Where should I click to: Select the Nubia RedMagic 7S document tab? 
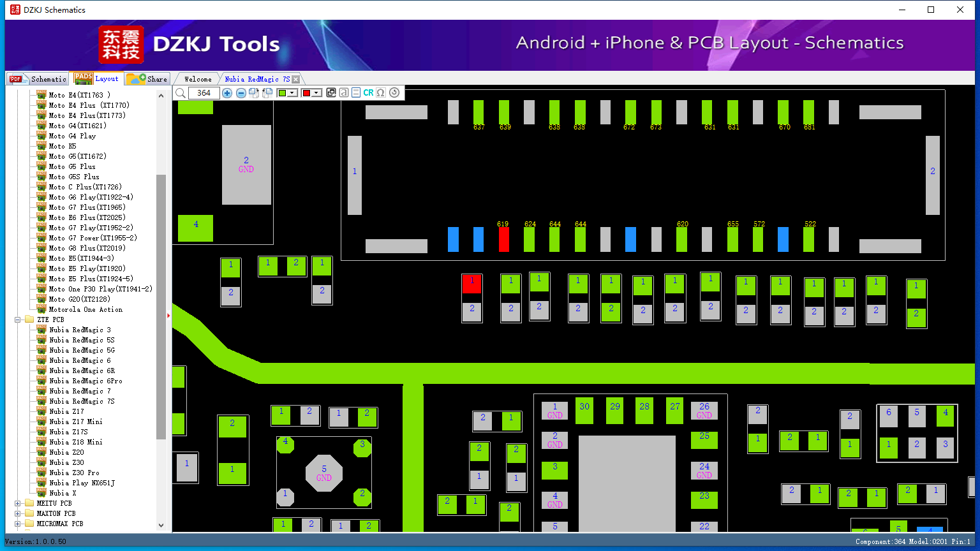pyautogui.click(x=257, y=79)
